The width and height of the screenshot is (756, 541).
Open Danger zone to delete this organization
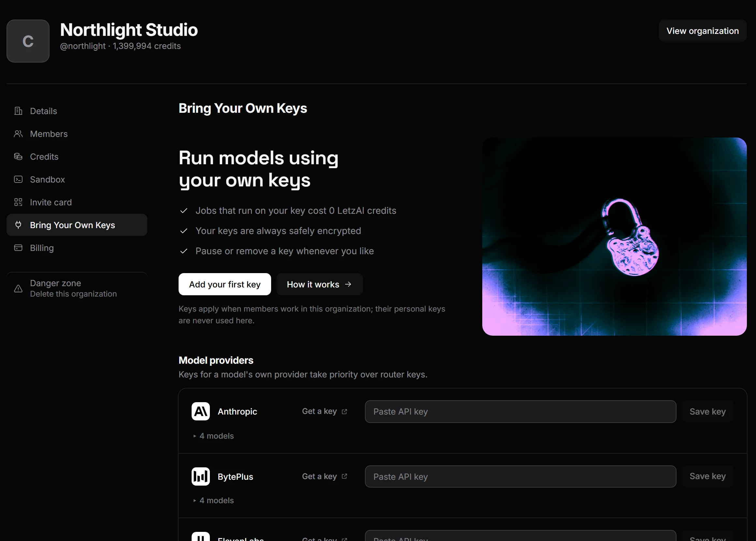tap(77, 288)
